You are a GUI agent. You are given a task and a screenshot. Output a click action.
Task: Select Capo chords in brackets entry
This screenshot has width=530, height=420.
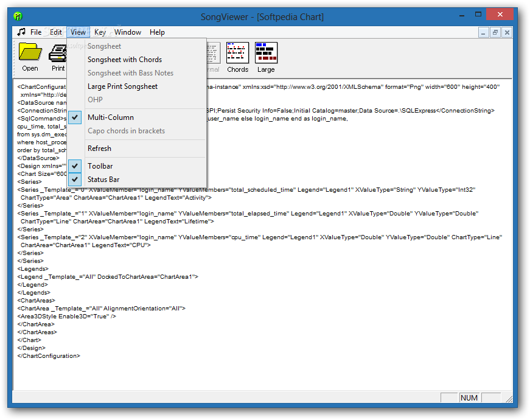point(137,131)
